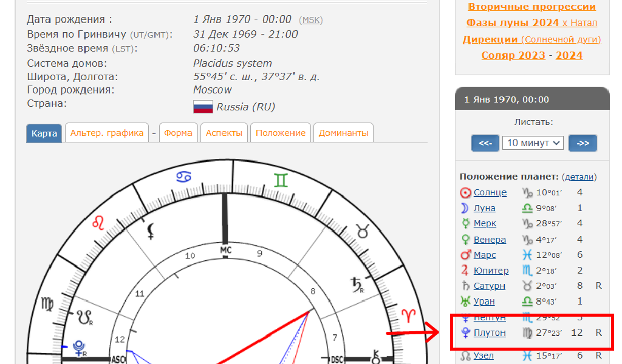Click the Mars symbol icon beside Марс

[466, 255]
